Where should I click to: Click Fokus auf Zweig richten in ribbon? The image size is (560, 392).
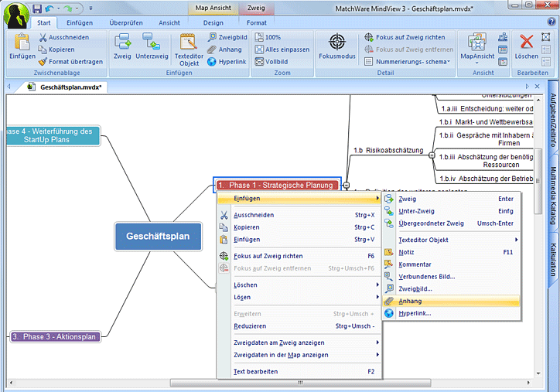(405, 37)
